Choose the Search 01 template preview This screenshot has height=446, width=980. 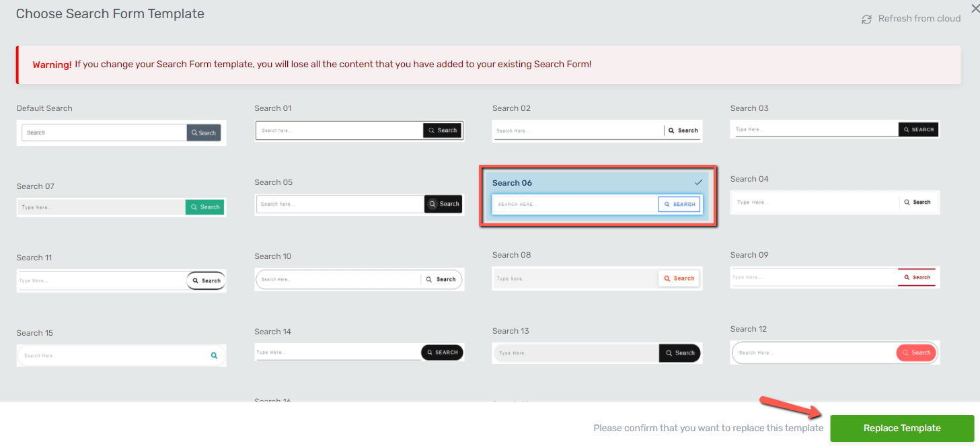(359, 131)
